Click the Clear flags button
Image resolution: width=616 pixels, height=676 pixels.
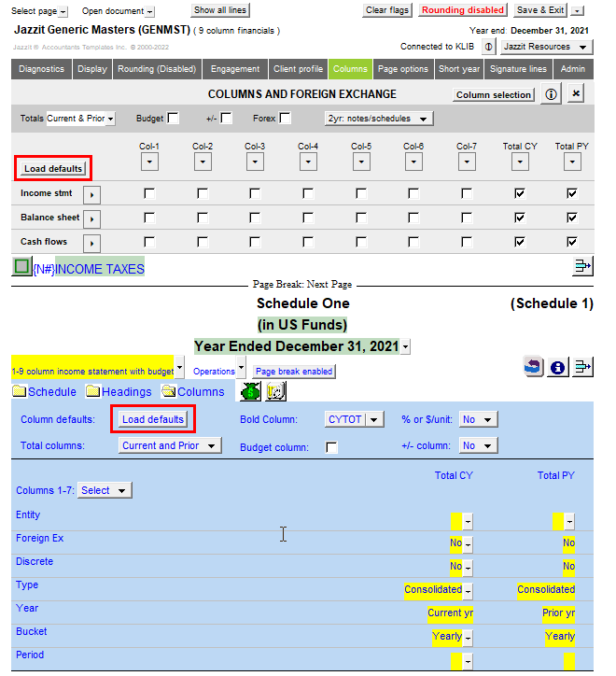point(387,10)
